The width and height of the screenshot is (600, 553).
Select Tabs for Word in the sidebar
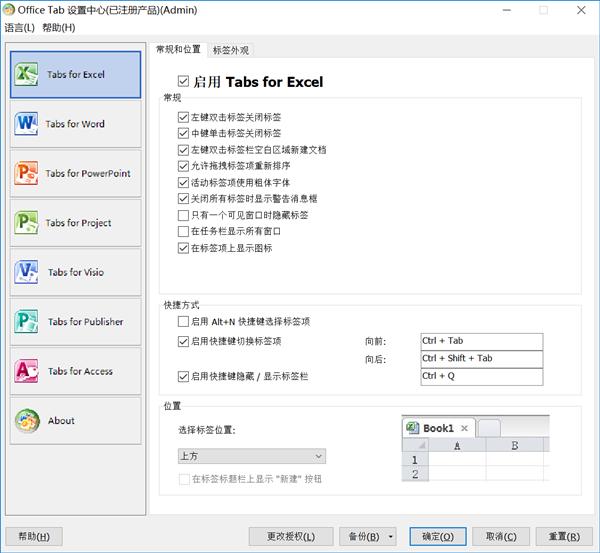[75, 124]
